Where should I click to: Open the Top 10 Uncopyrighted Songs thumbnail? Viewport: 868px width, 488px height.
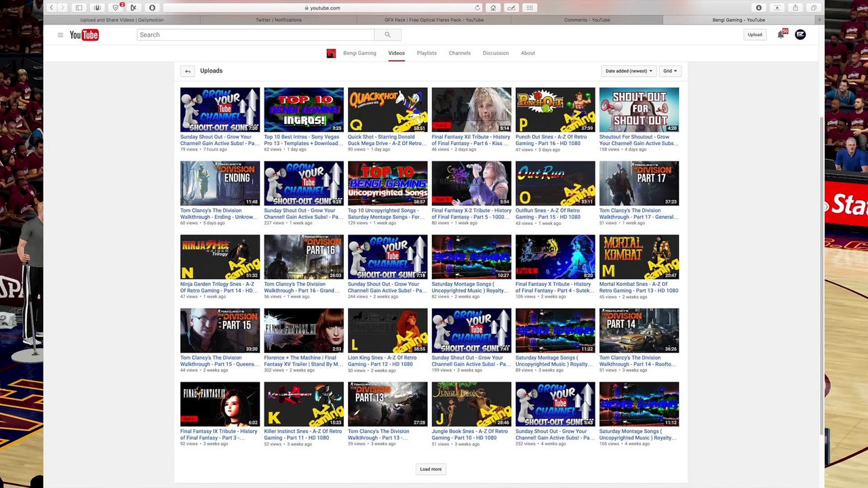tap(387, 183)
